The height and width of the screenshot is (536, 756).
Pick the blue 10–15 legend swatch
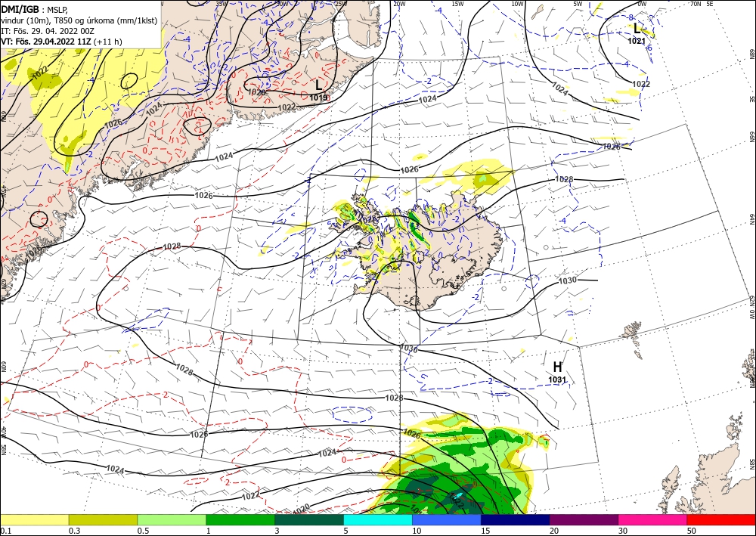point(447,519)
